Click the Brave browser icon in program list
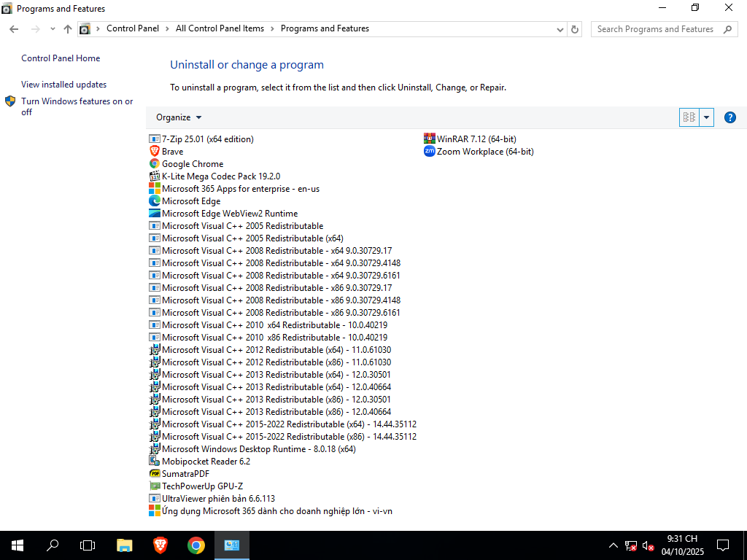 point(155,152)
